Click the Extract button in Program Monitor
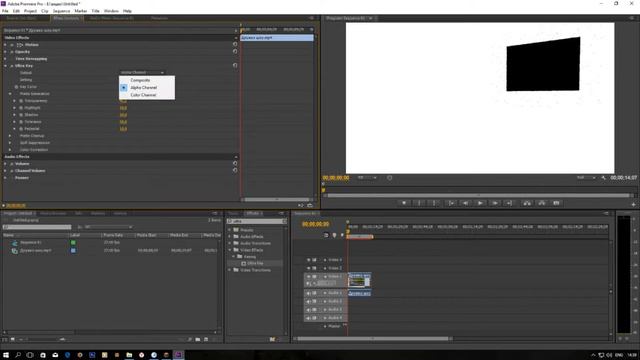Viewport: 640px width, 360px height. pos(542,203)
